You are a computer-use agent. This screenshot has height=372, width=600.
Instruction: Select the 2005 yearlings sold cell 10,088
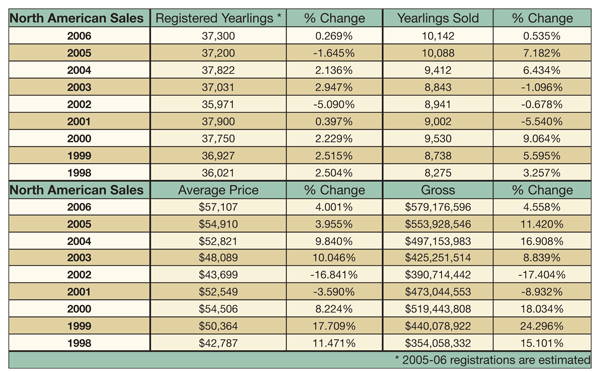[438, 53]
